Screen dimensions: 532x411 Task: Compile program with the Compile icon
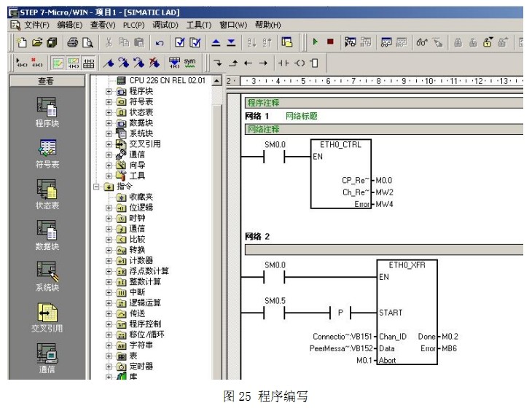(179, 42)
